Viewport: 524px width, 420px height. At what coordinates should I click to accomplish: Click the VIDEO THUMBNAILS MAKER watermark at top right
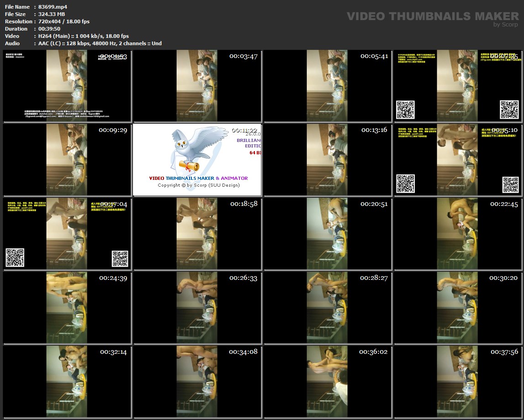point(432,16)
